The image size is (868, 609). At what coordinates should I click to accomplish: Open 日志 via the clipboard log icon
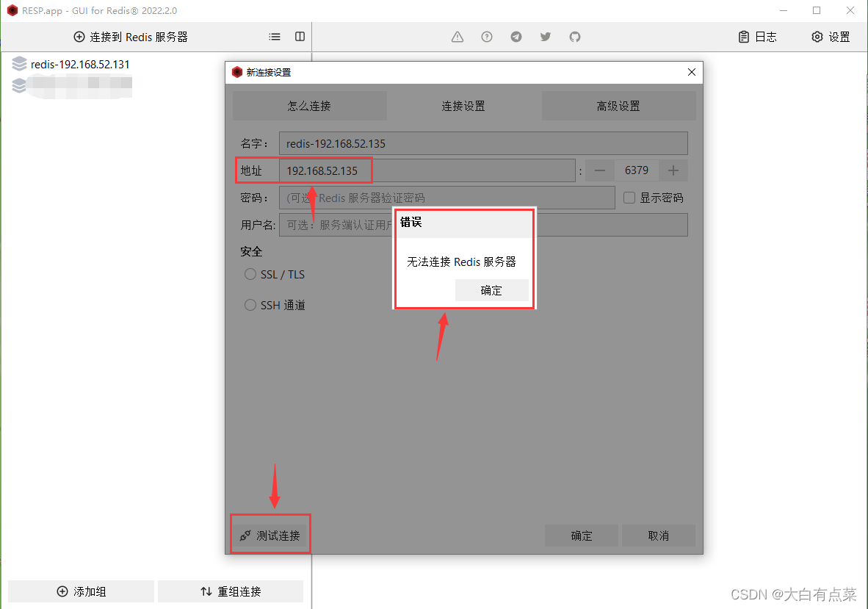coord(756,36)
